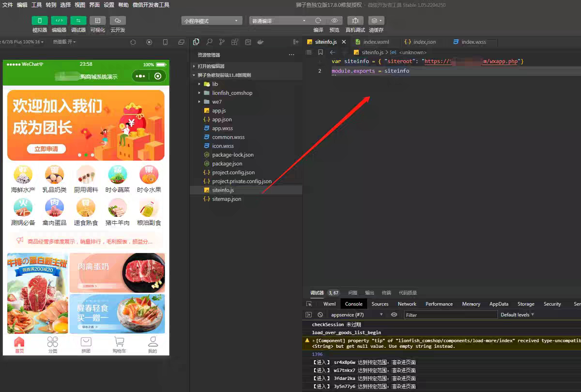Open the siteroot URL link in code

tap(472, 62)
